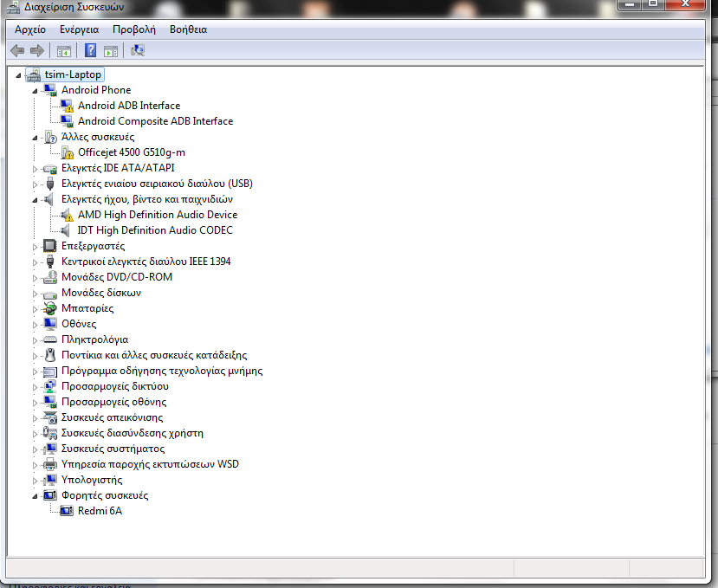Open the Αρχείο menu
The height and width of the screenshot is (588, 718).
point(30,29)
